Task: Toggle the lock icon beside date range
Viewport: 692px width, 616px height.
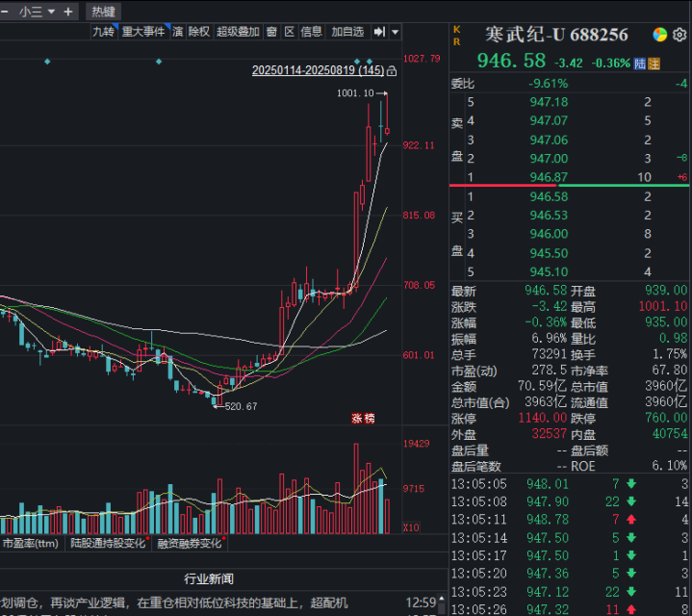Action: tap(392, 71)
